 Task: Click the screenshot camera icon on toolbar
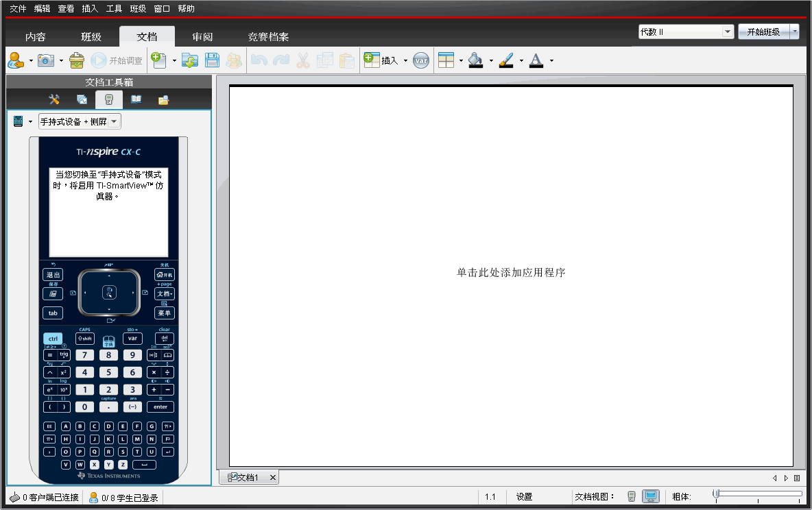[45, 60]
